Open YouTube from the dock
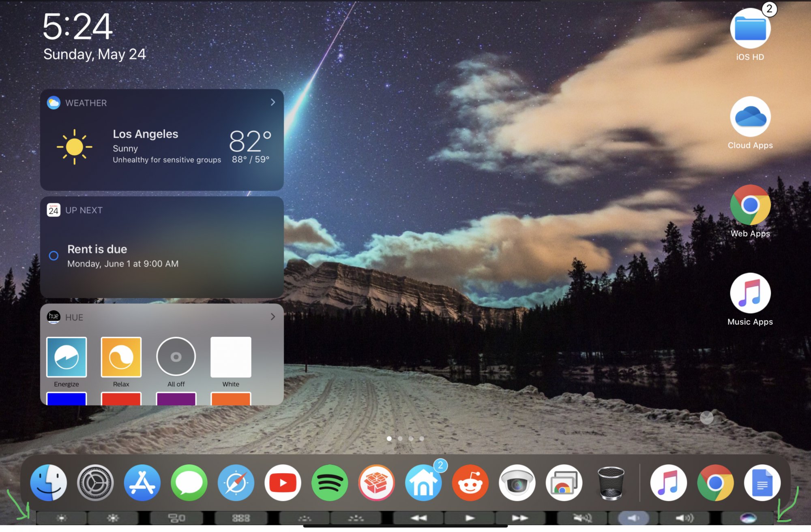Image resolution: width=811 pixels, height=532 pixels. tap(283, 483)
